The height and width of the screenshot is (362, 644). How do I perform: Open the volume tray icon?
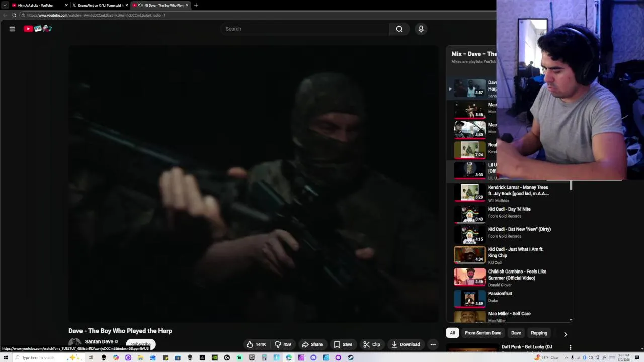click(x=591, y=357)
